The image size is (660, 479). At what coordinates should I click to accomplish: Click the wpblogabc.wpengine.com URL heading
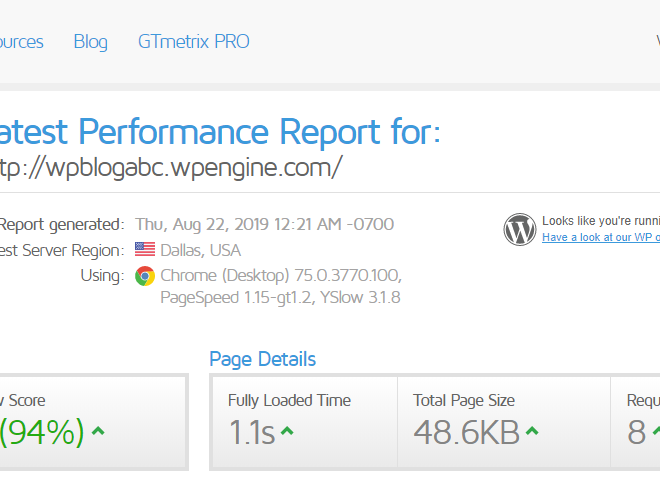[x=171, y=168]
